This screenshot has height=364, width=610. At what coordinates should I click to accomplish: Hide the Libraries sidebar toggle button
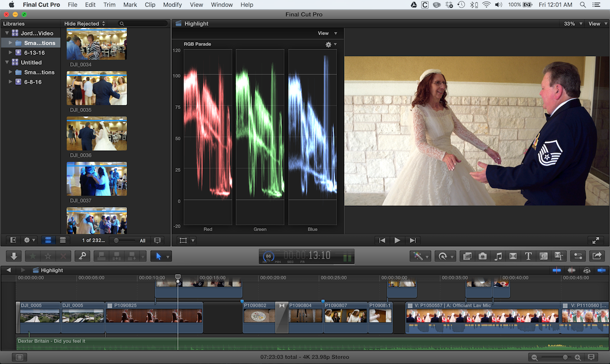click(x=13, y=240)
